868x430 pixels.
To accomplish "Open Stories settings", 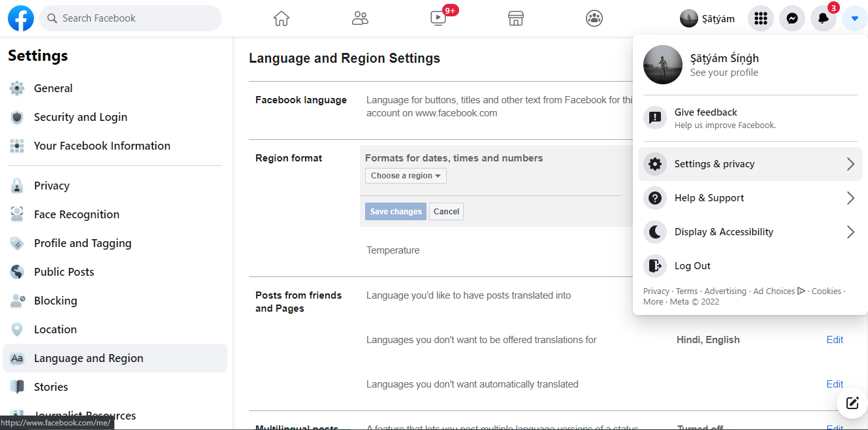I will [x=115, y=387].
